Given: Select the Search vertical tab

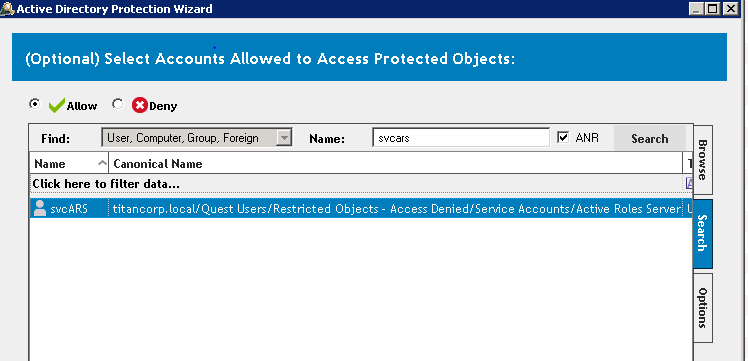Looking at the screenshot, I should pos(702,234).
